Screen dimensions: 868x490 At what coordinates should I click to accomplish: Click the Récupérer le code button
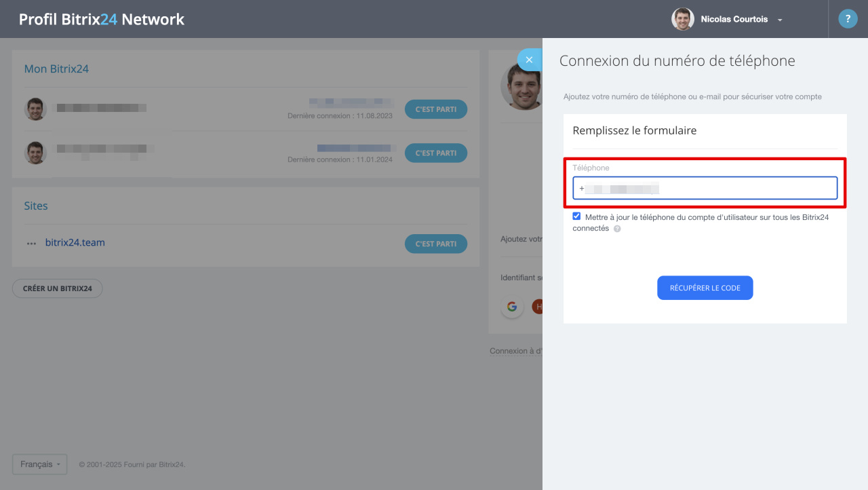pyautogui.click(x=705, y=288)
